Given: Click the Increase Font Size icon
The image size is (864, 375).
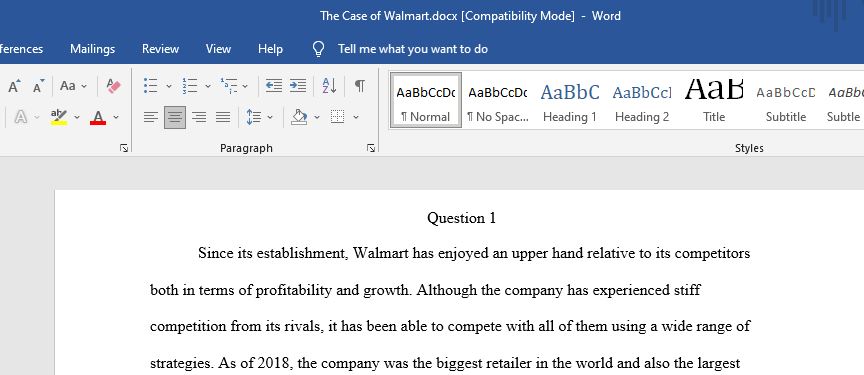Looking at the screenshot, I should [x=14, y=86].
